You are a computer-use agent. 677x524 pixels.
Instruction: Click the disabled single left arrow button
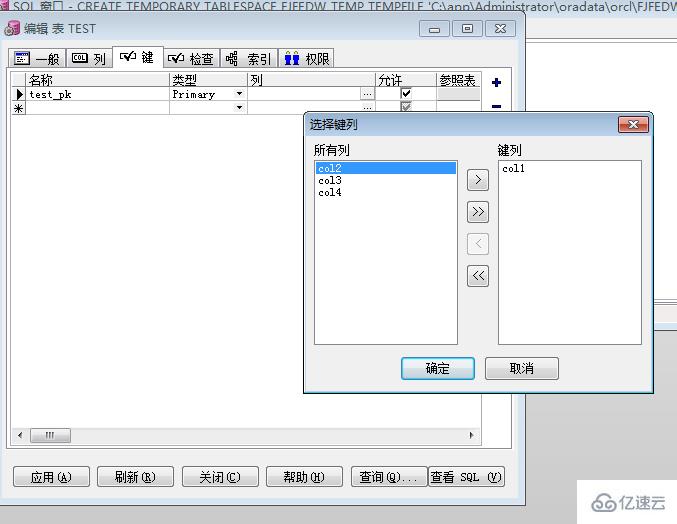pyautogui.click(x=478, y=244)
